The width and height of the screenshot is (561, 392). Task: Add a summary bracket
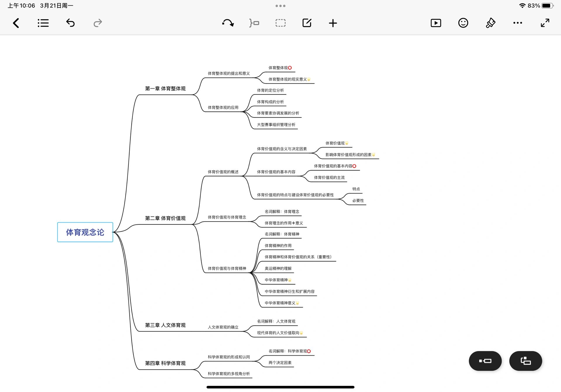(x=254, y=23)
